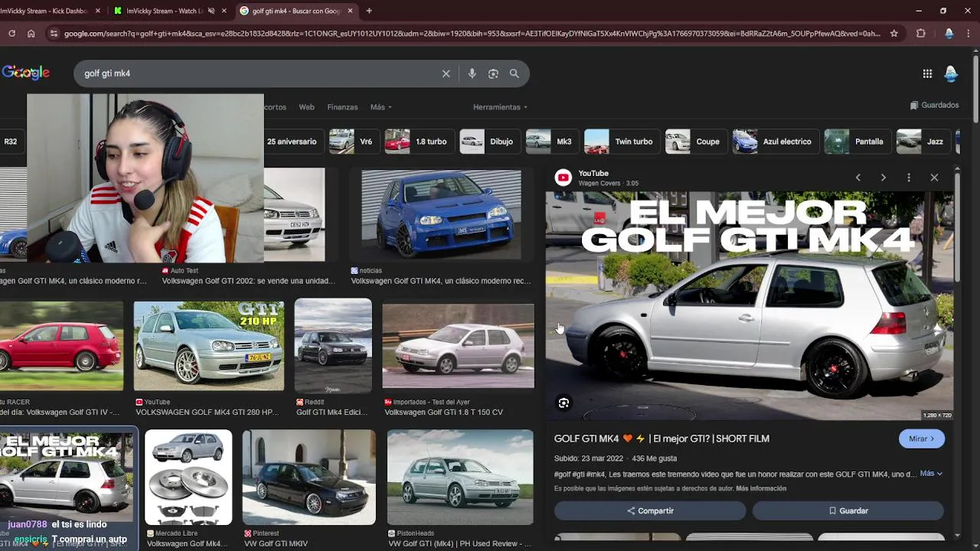The image size is (980, 551).
Task: Switch to the Finanzas search tab
Action: click(x=342, y=107)
